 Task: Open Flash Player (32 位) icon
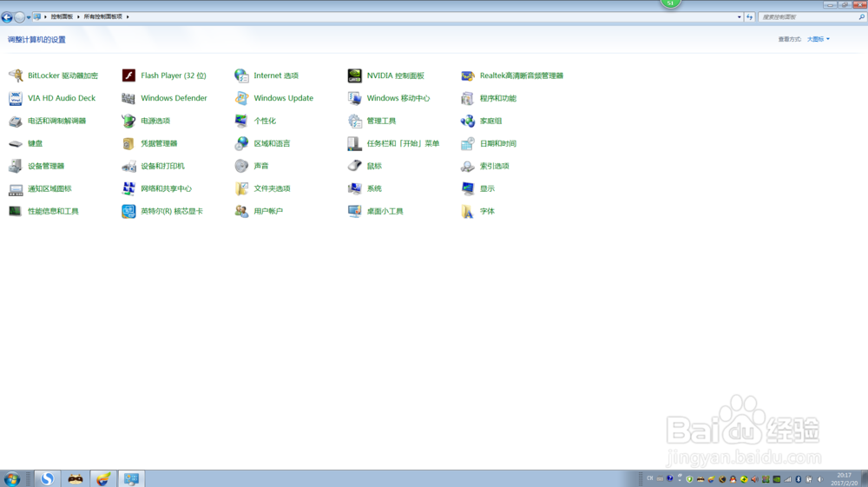coord(128,76)
